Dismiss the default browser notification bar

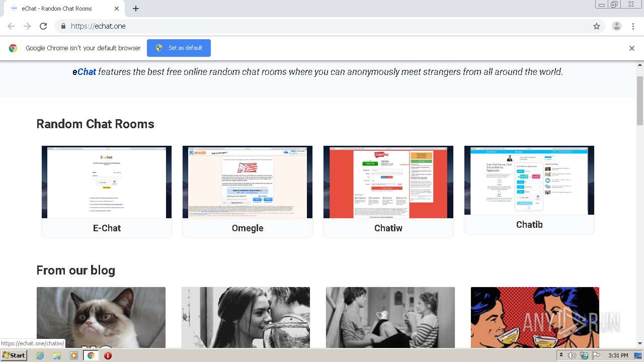point(632,48)
